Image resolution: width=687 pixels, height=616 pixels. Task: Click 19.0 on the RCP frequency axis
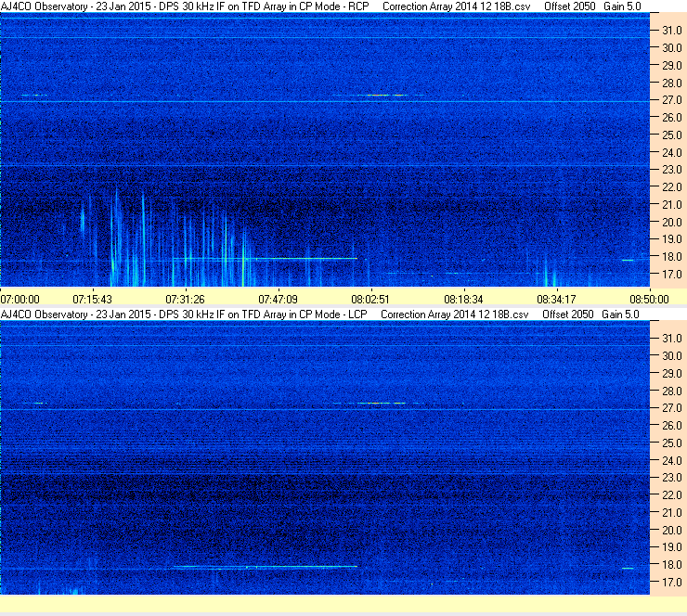pyautogui.click(x=671, y=239)
